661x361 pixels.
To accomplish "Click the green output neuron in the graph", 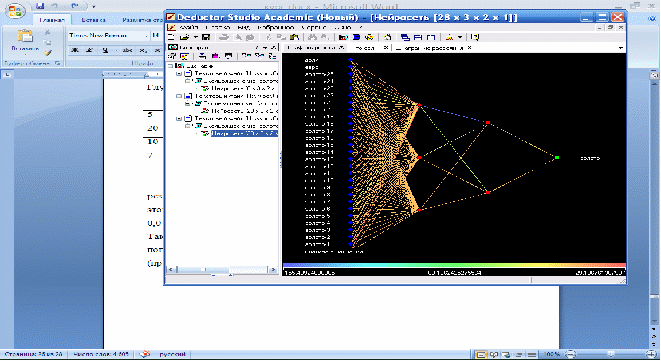I will tap(557, 158).
